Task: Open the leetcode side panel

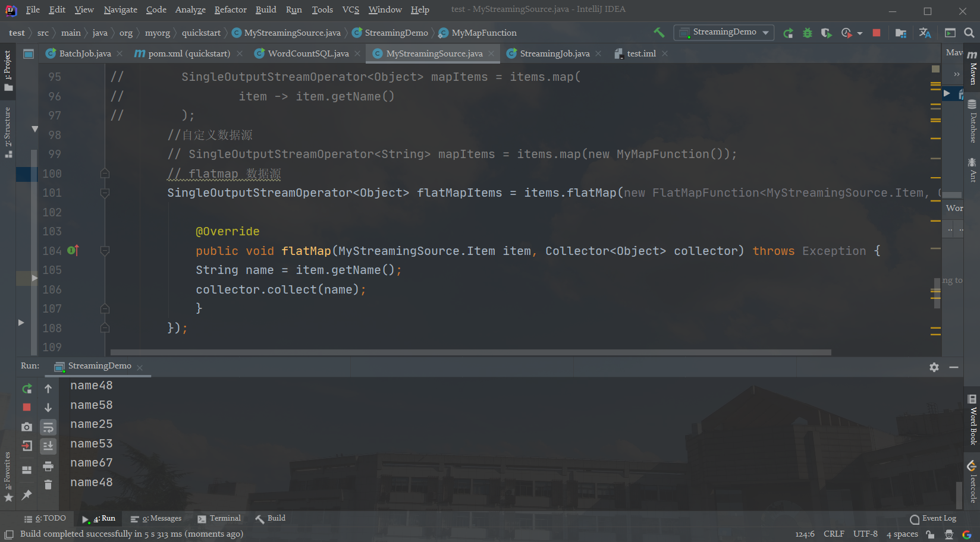Action: coord(972,481)
